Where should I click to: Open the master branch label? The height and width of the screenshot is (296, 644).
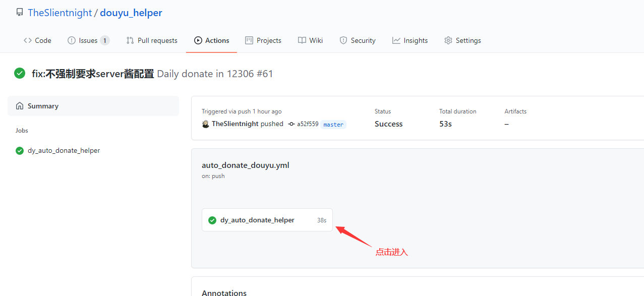point(333,125)
